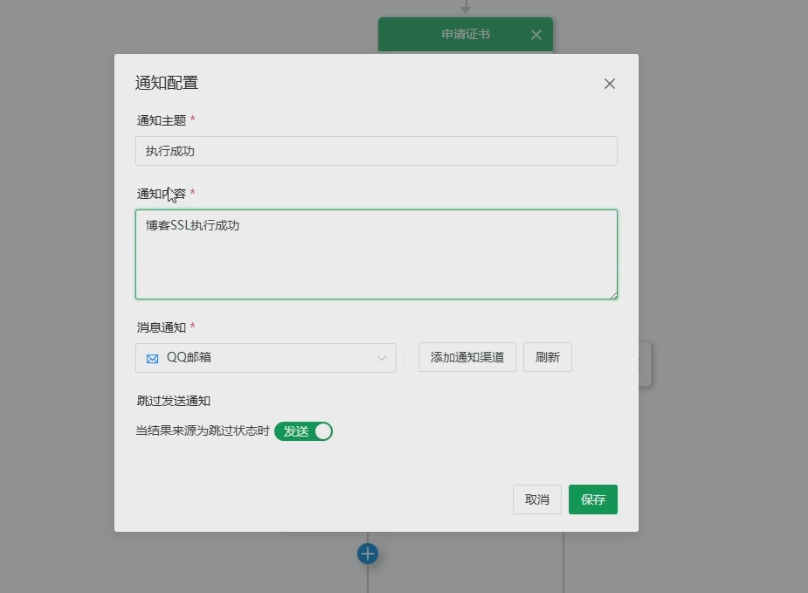Click the dropdown chevron in the 消息通知 selector

pos(382,357)
